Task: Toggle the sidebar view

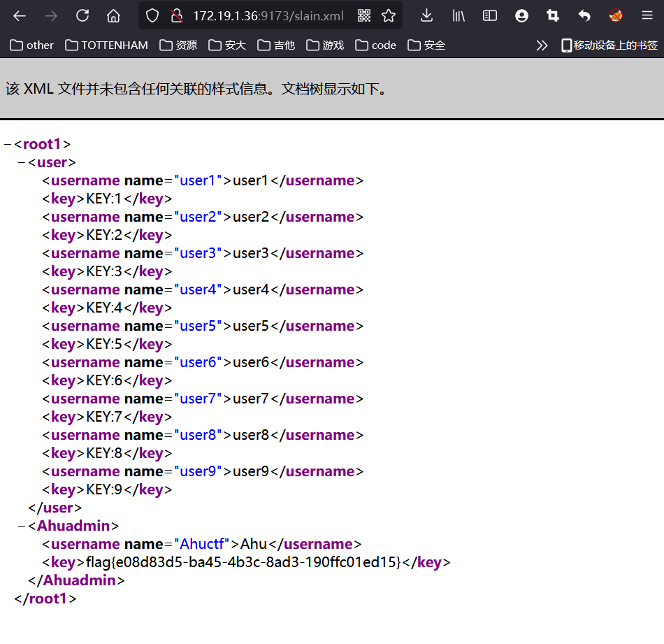Action: [489, 16]
